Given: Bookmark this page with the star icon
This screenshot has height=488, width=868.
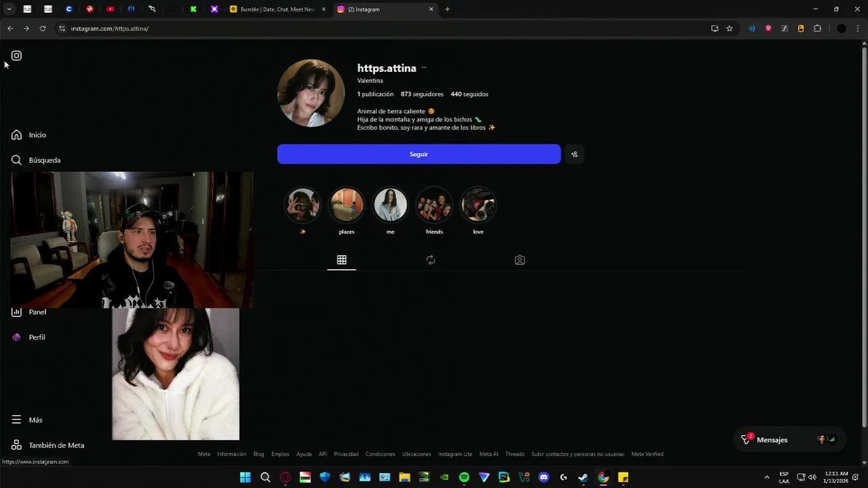Looking at the screenshot, I should tap(730, 28).
